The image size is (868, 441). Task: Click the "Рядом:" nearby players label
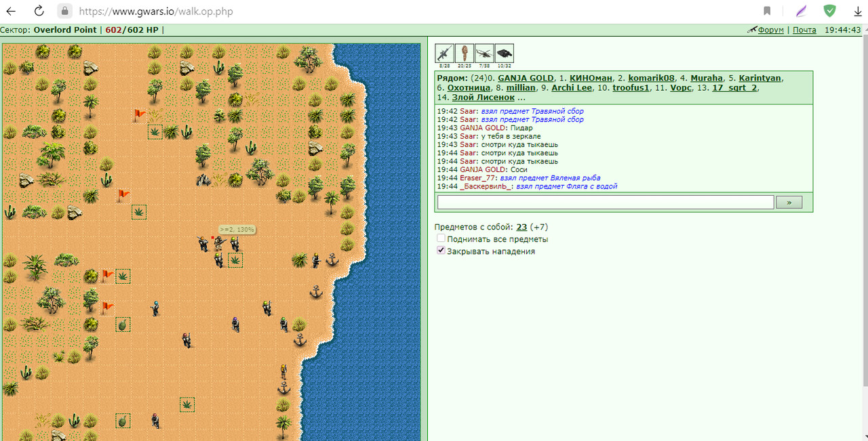coord(454,78)
